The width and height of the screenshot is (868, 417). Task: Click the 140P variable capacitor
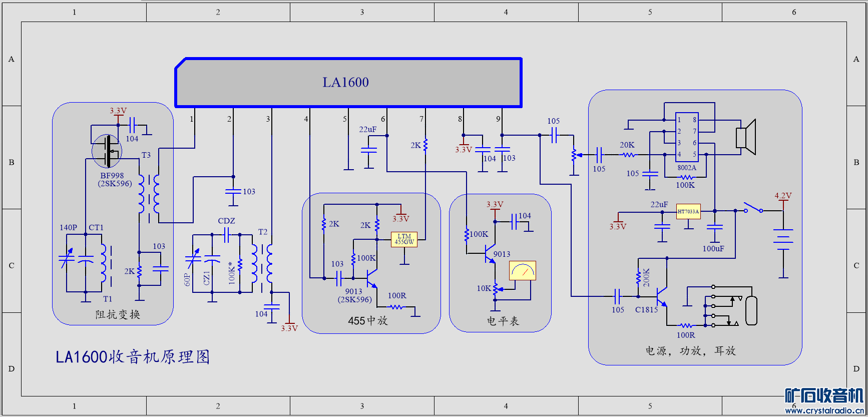67,259
